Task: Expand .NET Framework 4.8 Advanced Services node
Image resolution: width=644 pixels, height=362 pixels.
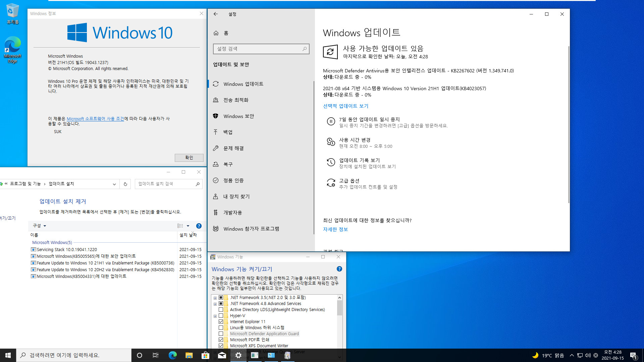Action: [215, 304]
